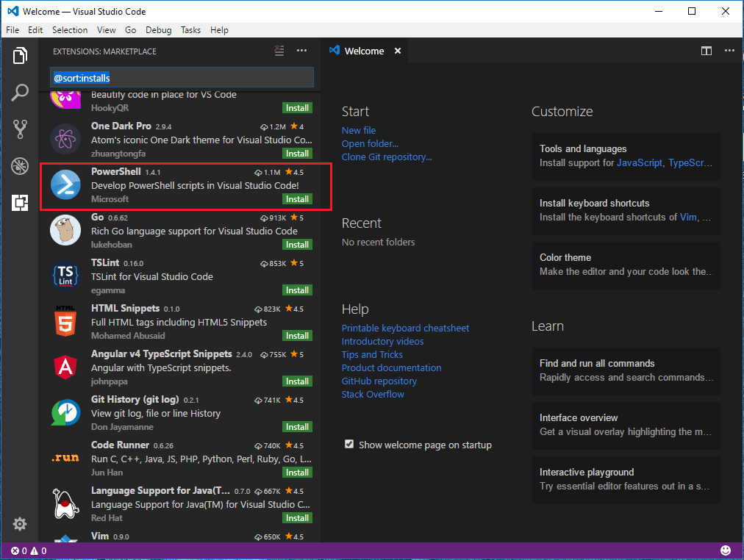Open the Debug view in activity bar

click(x=20, y=166)
